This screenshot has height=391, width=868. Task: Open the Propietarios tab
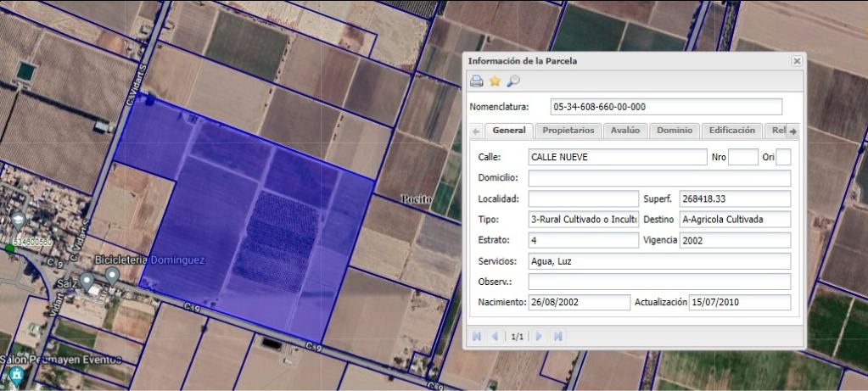(568, 131)
